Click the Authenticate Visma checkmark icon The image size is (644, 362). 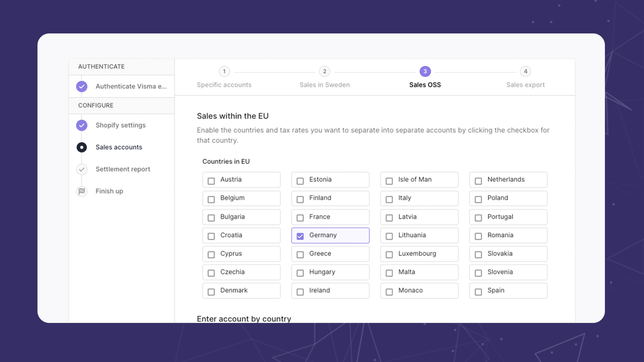coord(82,86)
